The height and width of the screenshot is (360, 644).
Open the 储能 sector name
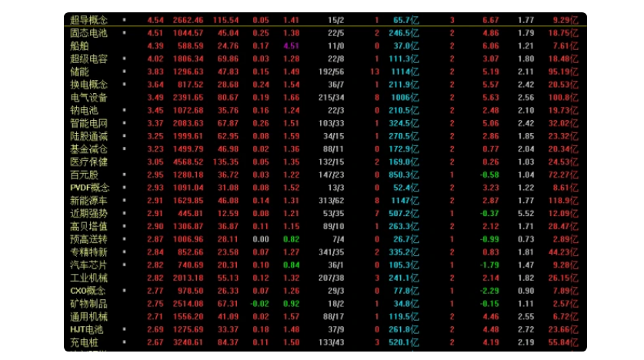pyautogui.click(x=79, y=72)
